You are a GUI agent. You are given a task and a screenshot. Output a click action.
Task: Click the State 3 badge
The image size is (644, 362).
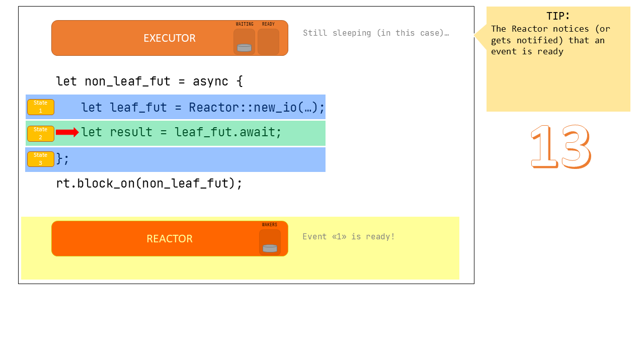click(x=41, y=159)
